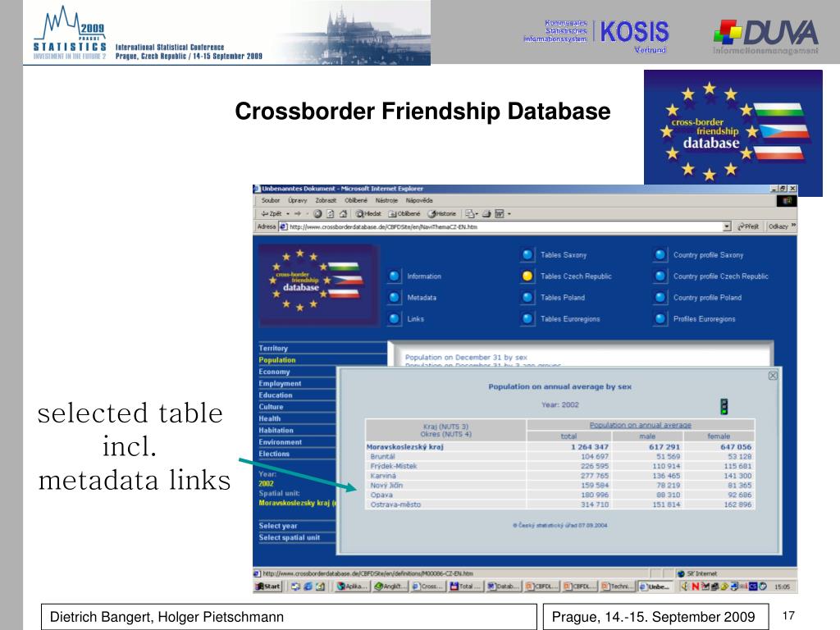Click the Bruntál row in table
This screenshot has width=840, height=630.
point(559,456)
